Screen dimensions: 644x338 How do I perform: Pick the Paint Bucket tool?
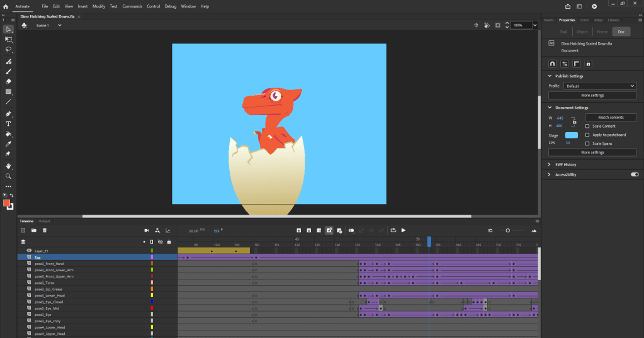tap(9, 134)
